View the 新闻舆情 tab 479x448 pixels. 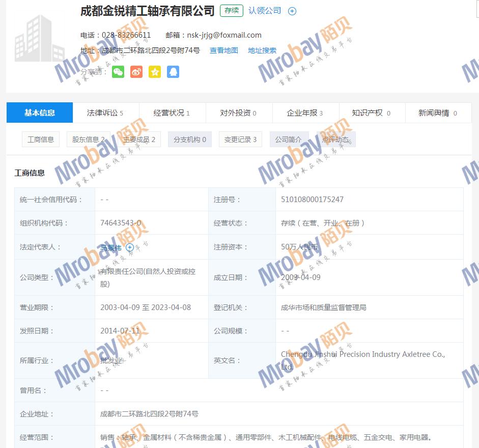[x=438, y=113]
